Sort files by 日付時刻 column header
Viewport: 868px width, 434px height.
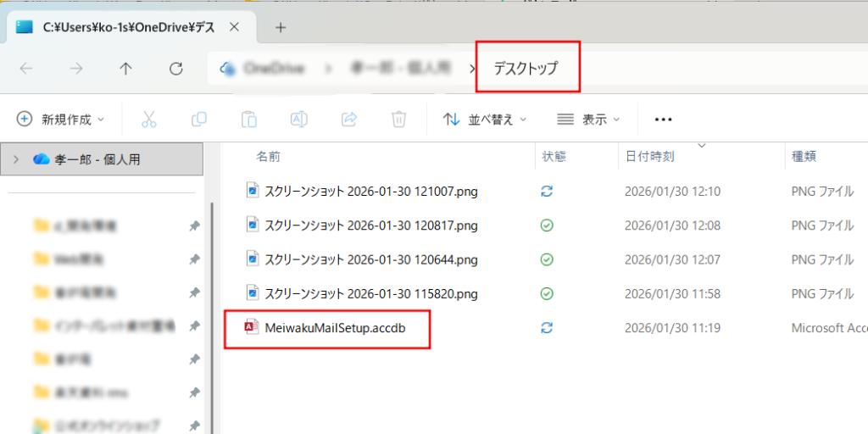649,157
